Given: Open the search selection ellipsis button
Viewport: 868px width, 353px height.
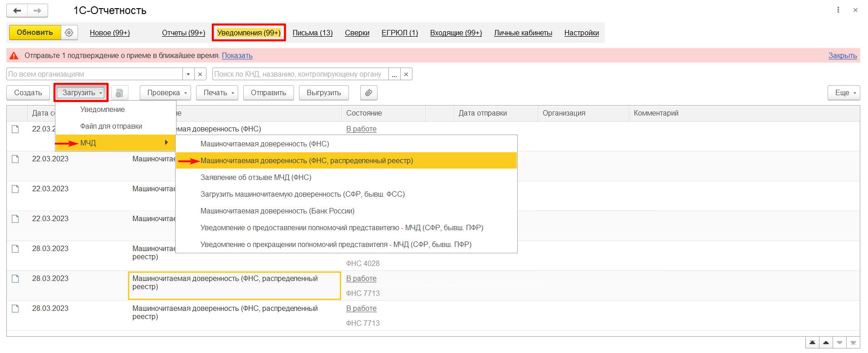Looking at the screenshot, I should (394, 74).
